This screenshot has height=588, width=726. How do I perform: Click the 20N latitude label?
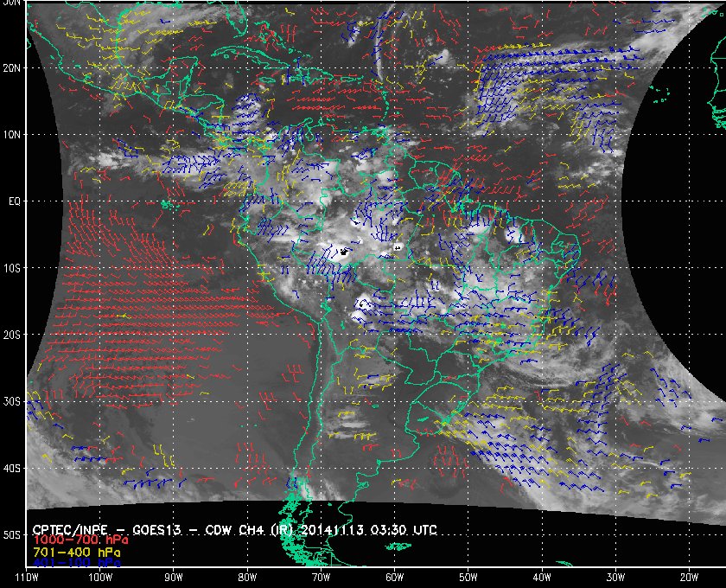13,67
